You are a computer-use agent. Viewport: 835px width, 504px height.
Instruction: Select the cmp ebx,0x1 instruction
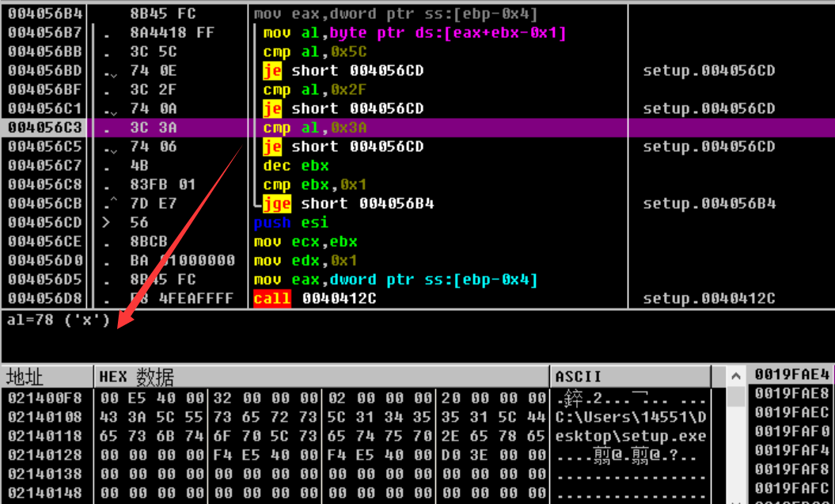pyautogui.click(x=315, y=184)
